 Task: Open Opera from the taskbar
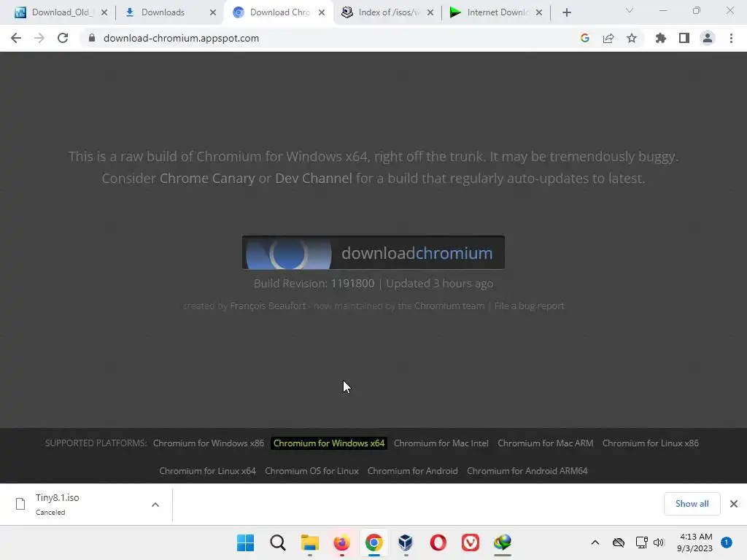pyautogui.click(x=438, y=542)
